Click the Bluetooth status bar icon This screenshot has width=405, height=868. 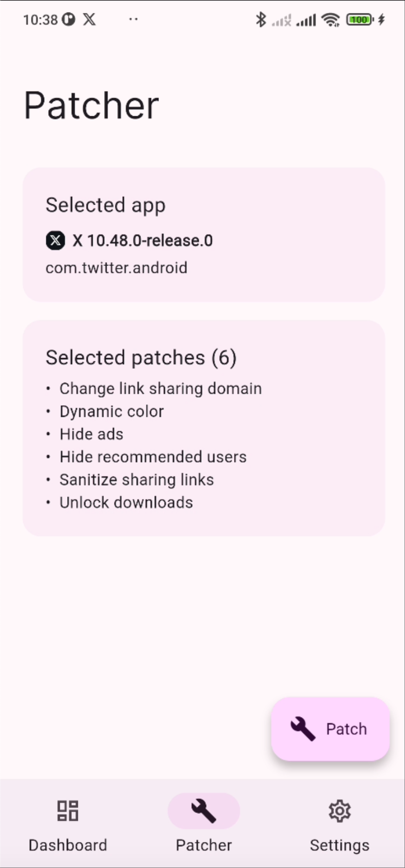261,19
